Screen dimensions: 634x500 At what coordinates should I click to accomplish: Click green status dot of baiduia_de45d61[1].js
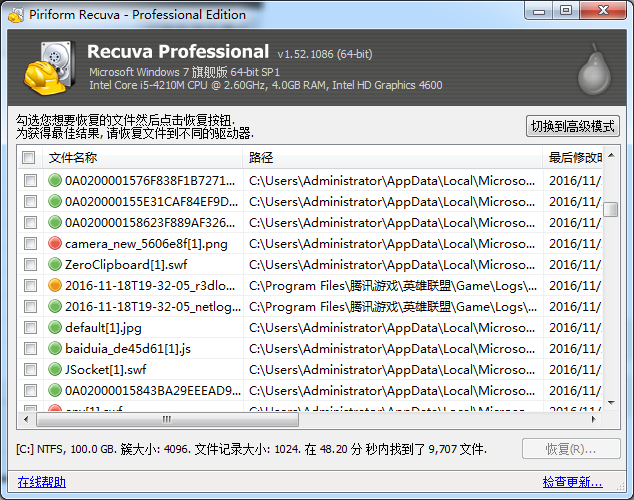pos(55,348)
